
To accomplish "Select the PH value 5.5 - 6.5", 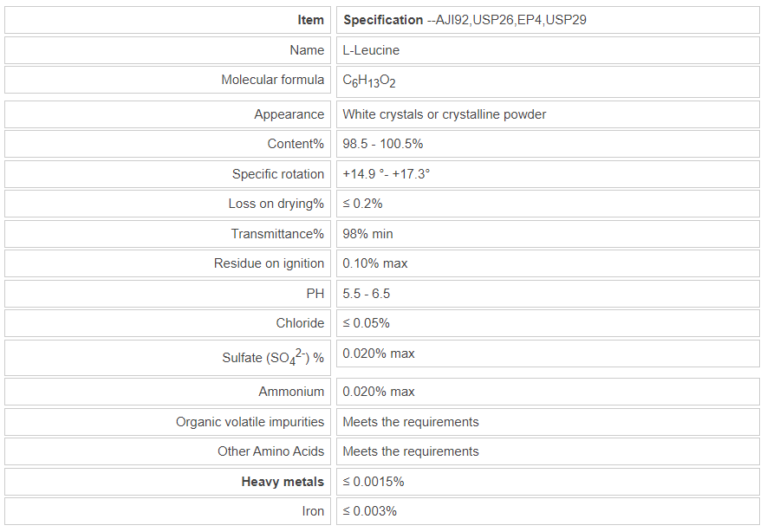I will tap(366, 294).
